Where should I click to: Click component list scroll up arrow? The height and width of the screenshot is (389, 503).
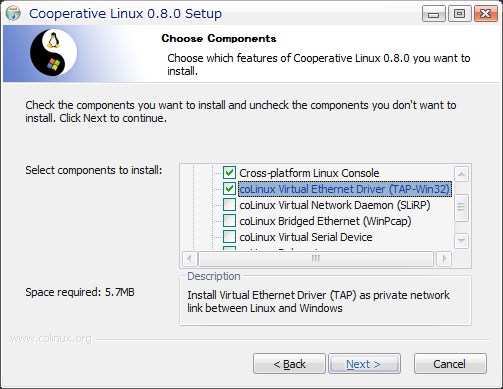click(x=462, y=174)
